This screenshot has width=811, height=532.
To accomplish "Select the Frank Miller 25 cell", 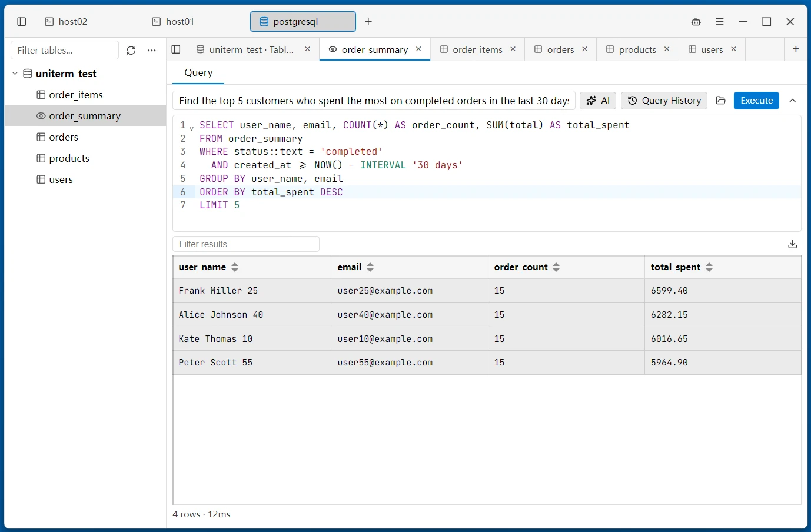I will click(252, 291).
